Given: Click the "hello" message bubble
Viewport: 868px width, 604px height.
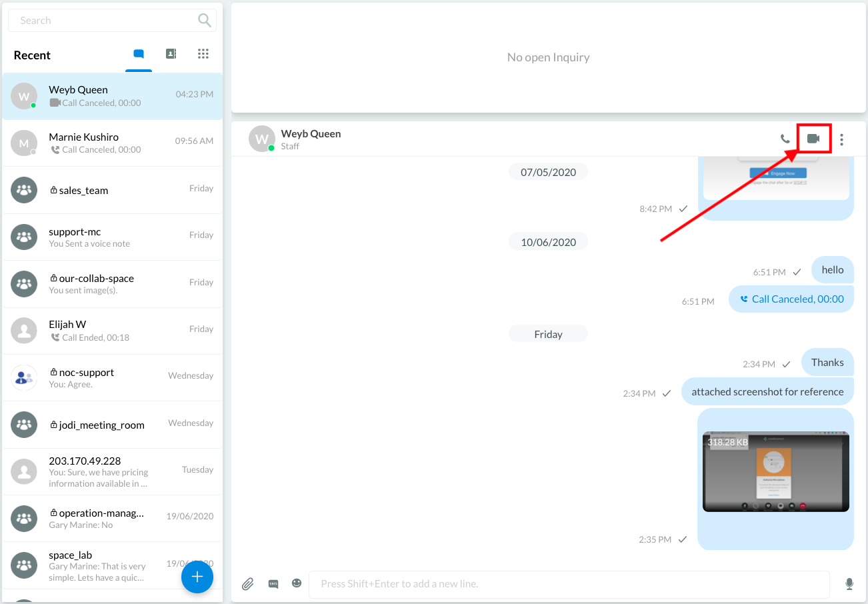Looking at the screenshot, I should point(833,270).
